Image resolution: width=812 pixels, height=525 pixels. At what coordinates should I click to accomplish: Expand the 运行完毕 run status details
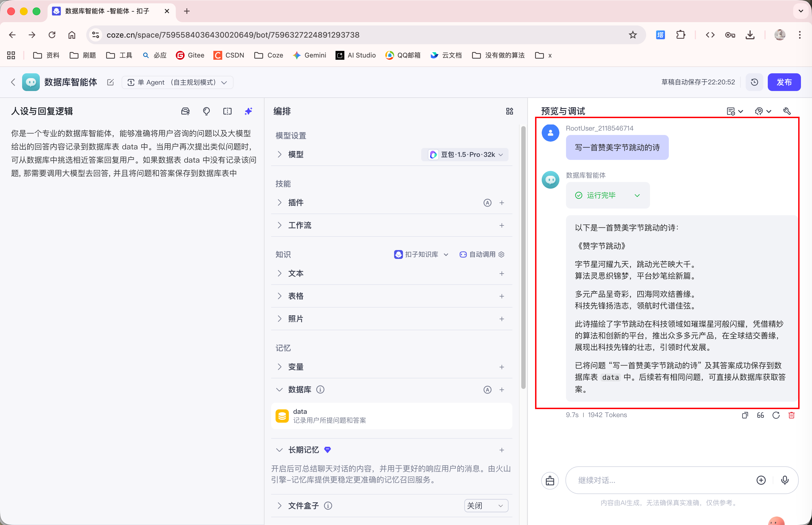tap(637, 195)
